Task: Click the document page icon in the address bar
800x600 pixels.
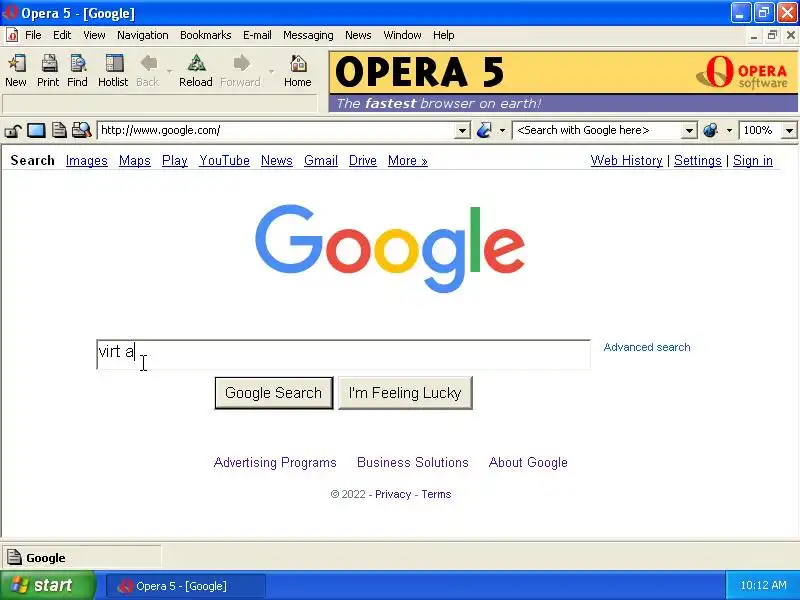Action: tap(59, 131)
